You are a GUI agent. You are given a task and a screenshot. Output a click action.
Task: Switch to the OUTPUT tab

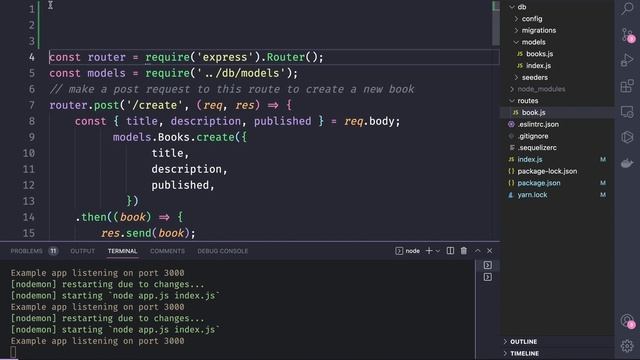(x=82, y=251)
